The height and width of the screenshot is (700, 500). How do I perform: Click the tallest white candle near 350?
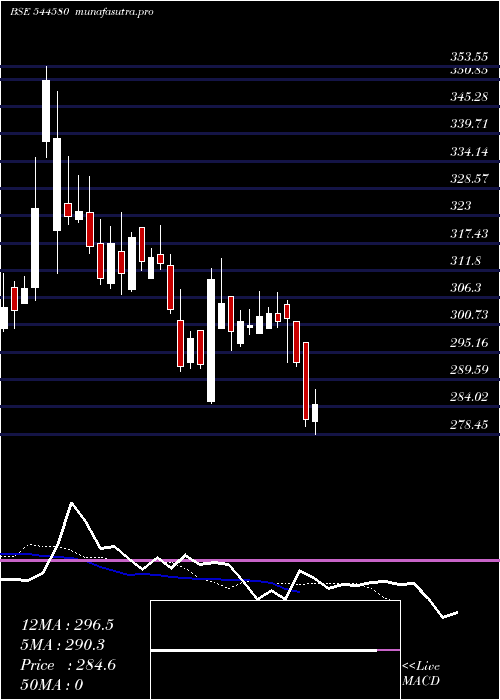[x=46, y=111]
